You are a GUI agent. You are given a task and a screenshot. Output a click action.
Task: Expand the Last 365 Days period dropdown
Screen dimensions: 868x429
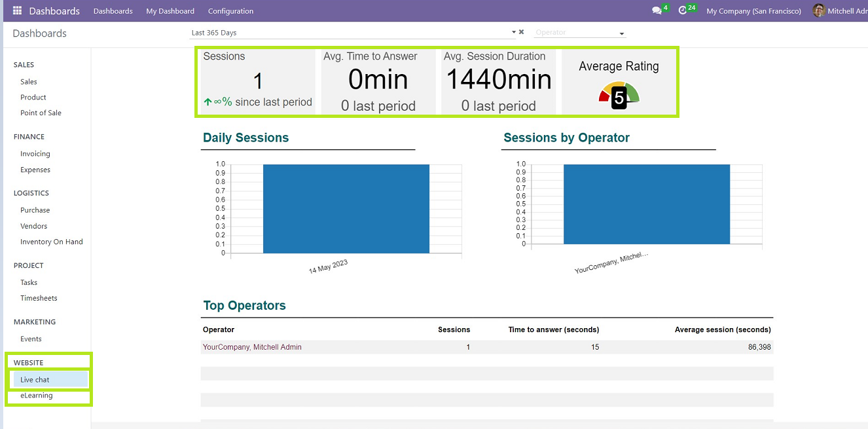514,32
